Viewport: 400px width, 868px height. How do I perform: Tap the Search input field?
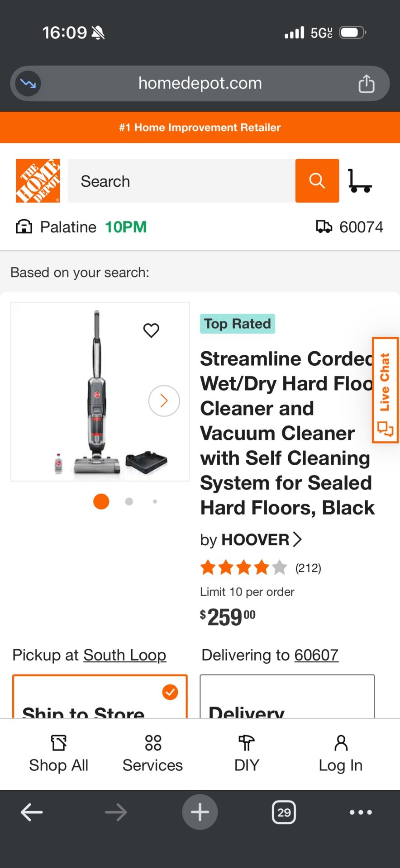[181, 181]
